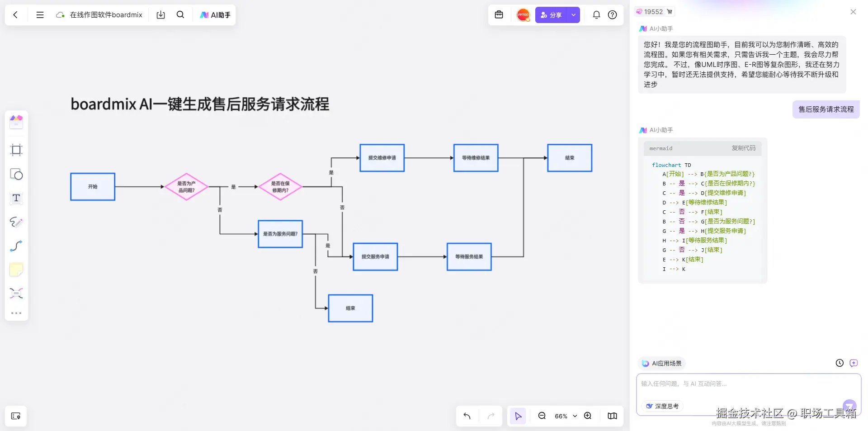Image resolution: width=868 pixels, height=431 pixels.
Task: Select the Pen drawing tool
Action: (x=16, y=222)
